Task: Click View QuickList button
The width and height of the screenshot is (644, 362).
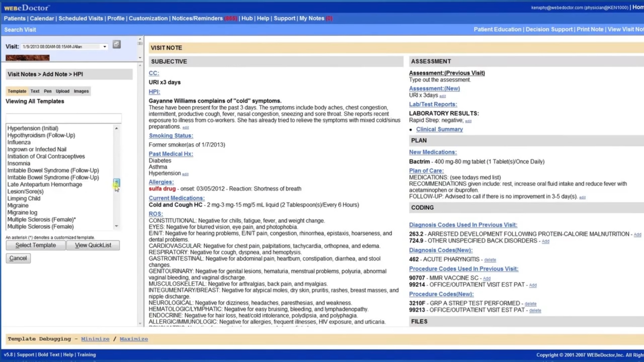Action: 93,245
